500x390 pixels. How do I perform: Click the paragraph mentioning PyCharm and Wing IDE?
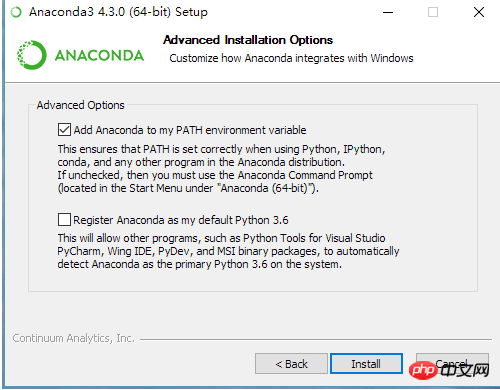228,251
